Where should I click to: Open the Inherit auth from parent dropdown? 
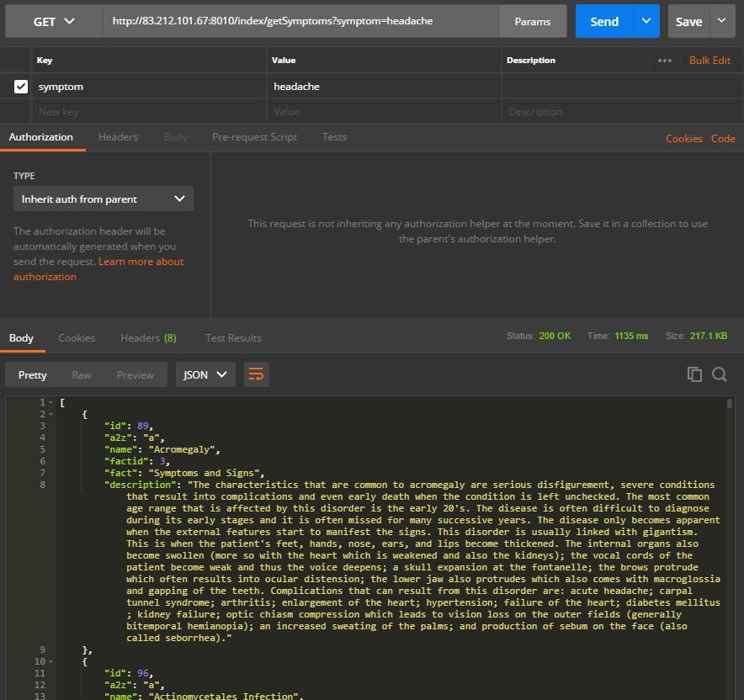tap(103, 199)
